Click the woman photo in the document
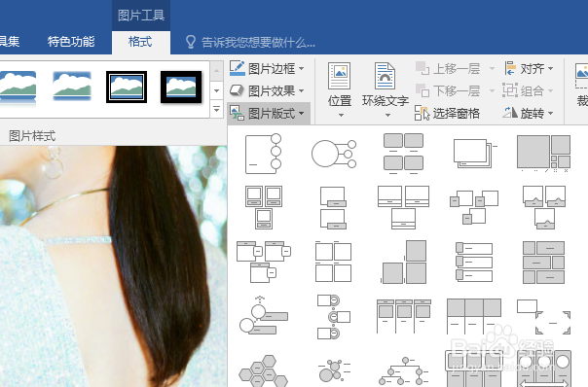This screenshot has height=387, width=588. (x=113, y=266)
